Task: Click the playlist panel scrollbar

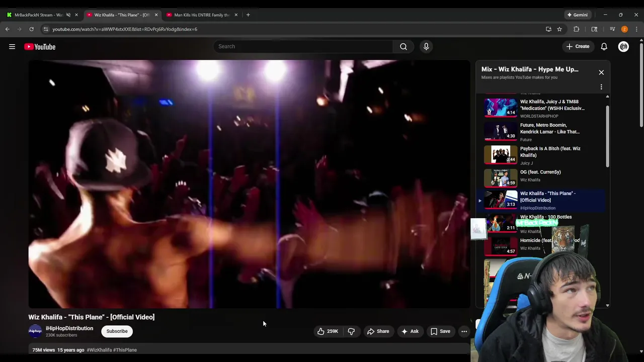Action: click(x=607, y=136)
